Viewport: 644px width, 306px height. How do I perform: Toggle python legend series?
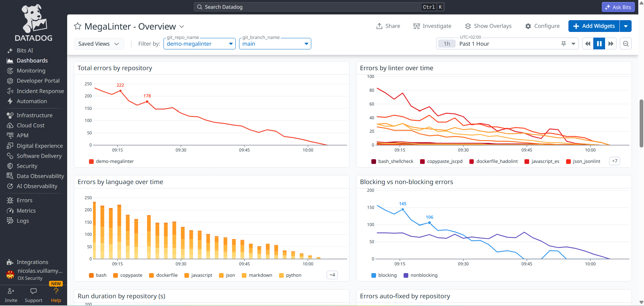pyautogui.click(x=290, y=275)
